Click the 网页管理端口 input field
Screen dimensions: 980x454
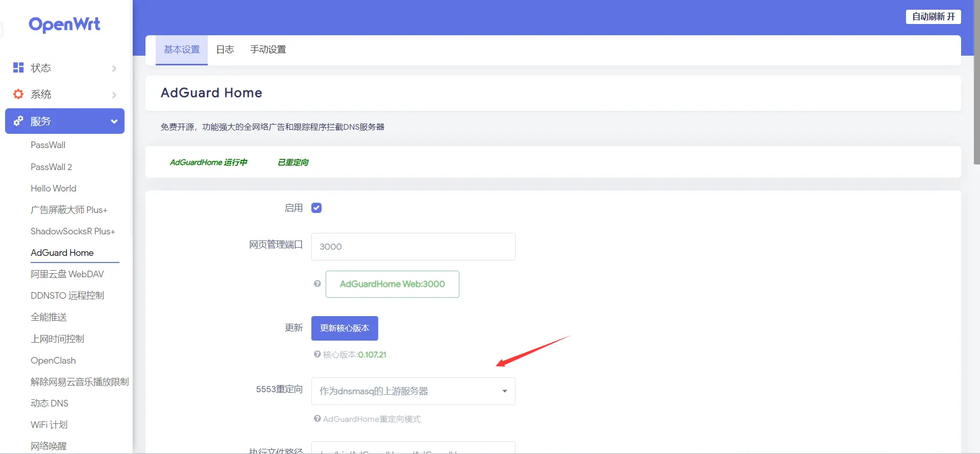(x=413, y=247)
